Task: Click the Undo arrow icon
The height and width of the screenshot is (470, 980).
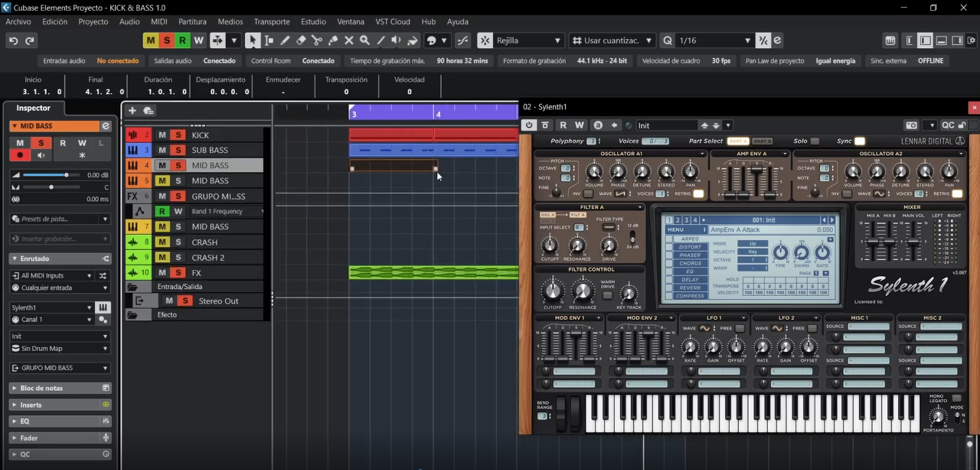Action: [13, 40]
